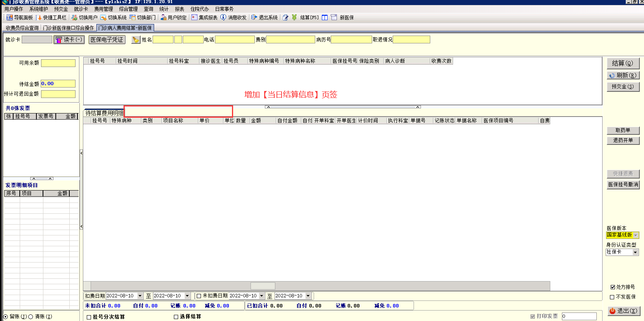Click the blue book toolbar icon
The width and height of the screenshot is (644, 321).
pyautogui.click(x=325, y=17)
